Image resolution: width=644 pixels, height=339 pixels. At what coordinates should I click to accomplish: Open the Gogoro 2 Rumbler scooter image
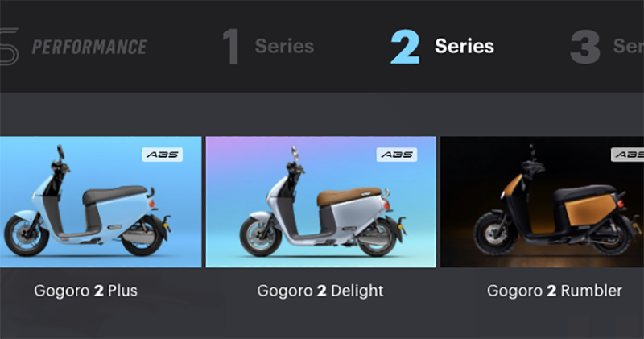pyautogui.click(x=542, y=202)
